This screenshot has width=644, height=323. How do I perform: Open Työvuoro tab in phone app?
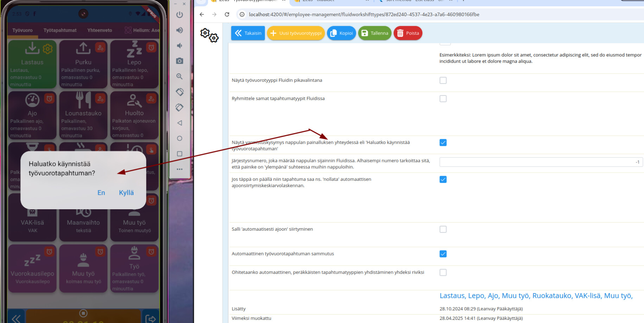point(23,30)
